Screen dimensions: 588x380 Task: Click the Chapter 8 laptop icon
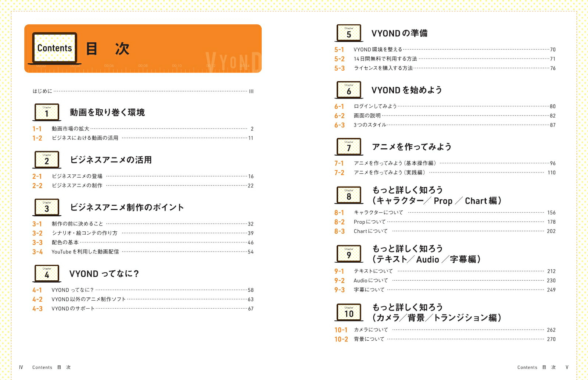click(x=349, y=195)
